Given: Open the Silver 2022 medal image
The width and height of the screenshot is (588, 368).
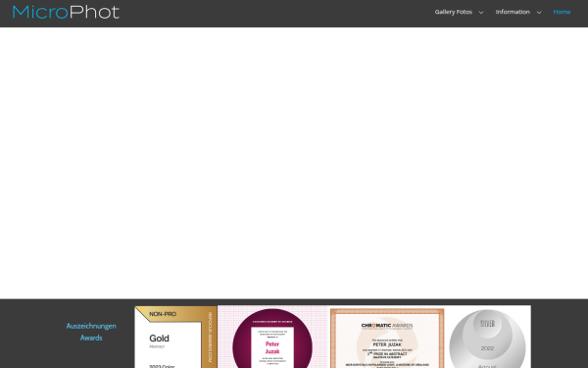Looking at the screenshot, I should click(x=487, y=338).
